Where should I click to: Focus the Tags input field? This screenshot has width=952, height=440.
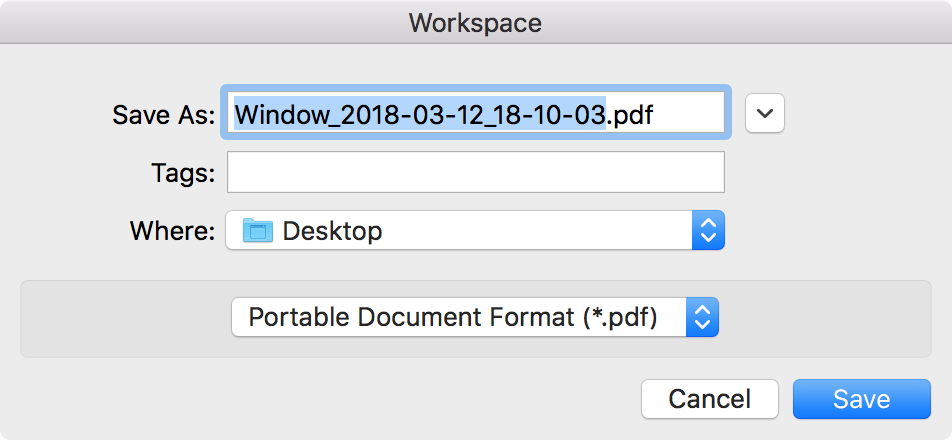coord(475,172)
